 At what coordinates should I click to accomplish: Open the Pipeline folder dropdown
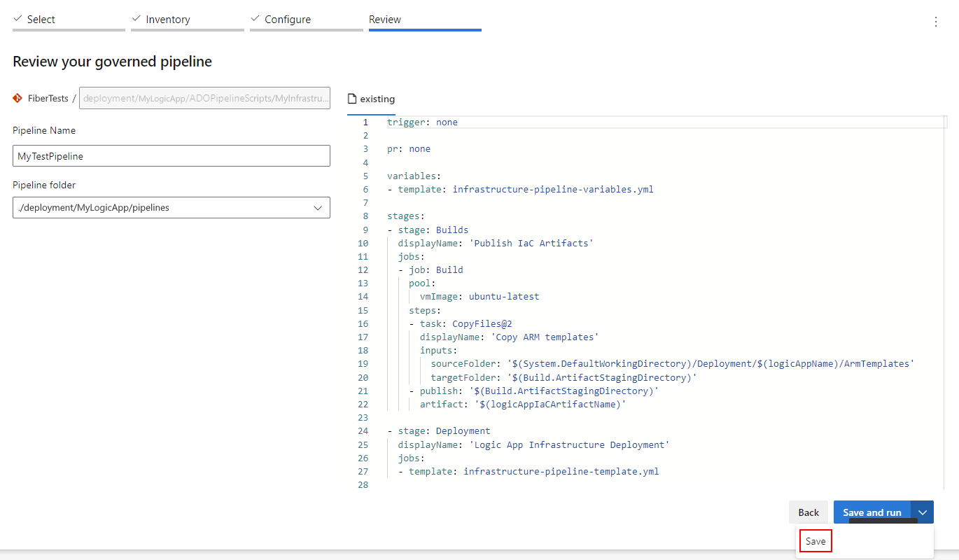(171, 208)
